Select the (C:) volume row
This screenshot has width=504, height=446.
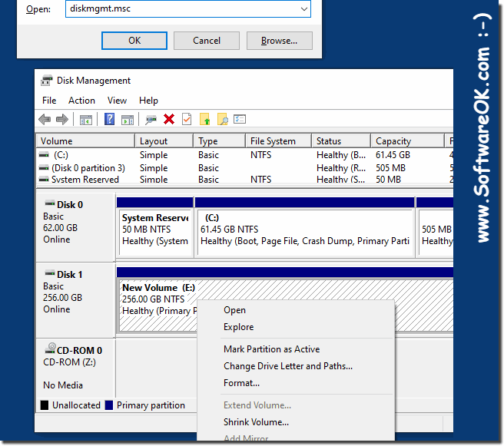(x=244, y=155)
